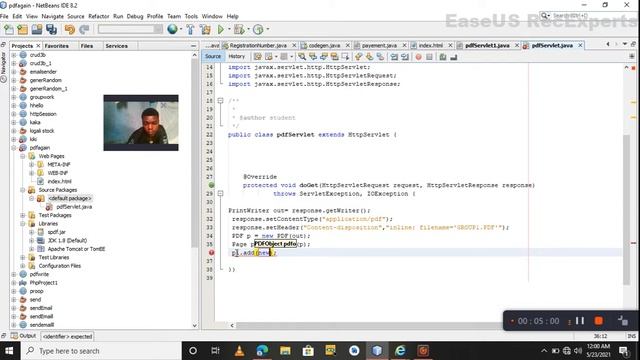Open the project configuration combo box
The width and height of the screenshot is (640, 360).
[x=130, y=29]
